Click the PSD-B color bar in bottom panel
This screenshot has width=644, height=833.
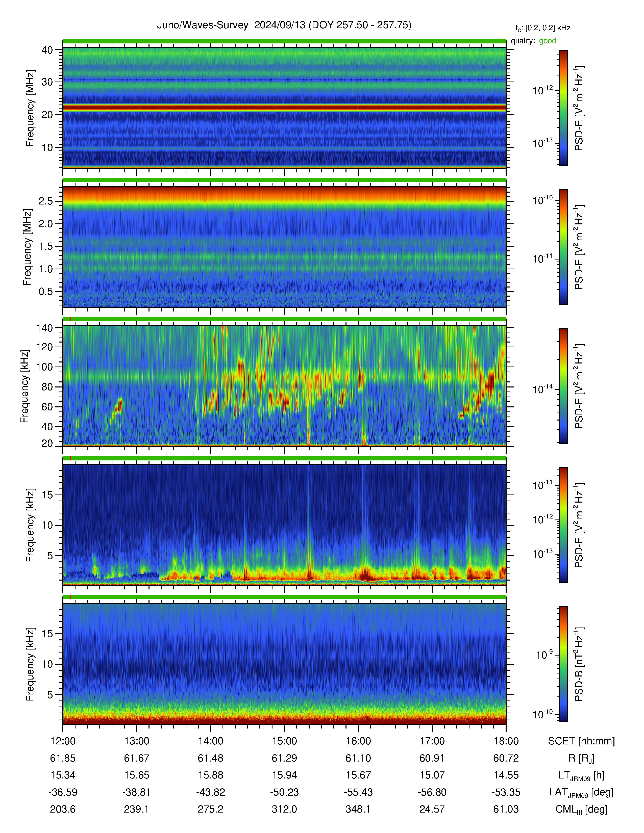(x=563, y=664)
